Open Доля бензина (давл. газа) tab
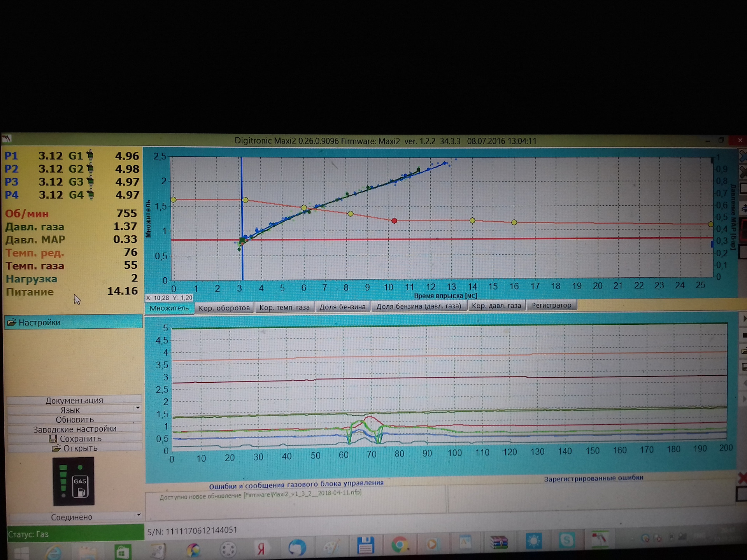 pos(419,306)
